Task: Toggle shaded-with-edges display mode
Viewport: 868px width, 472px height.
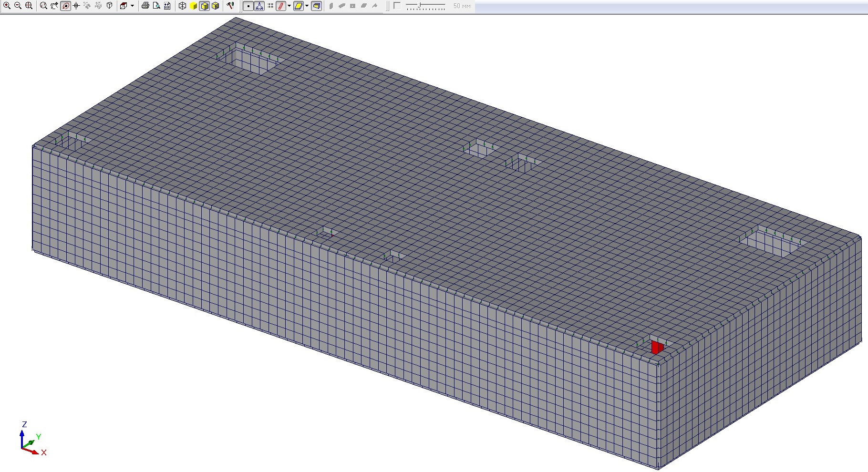Action: tap(205, 6)
